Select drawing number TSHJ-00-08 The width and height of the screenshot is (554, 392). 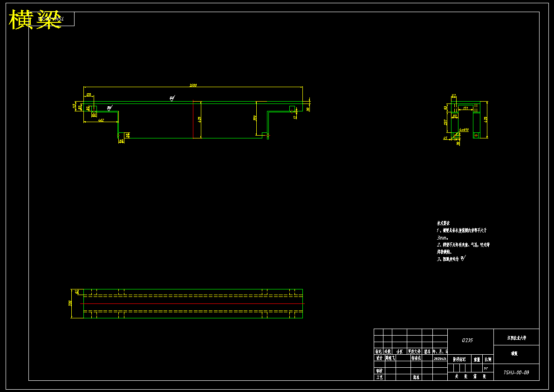(x=516, y=372)
